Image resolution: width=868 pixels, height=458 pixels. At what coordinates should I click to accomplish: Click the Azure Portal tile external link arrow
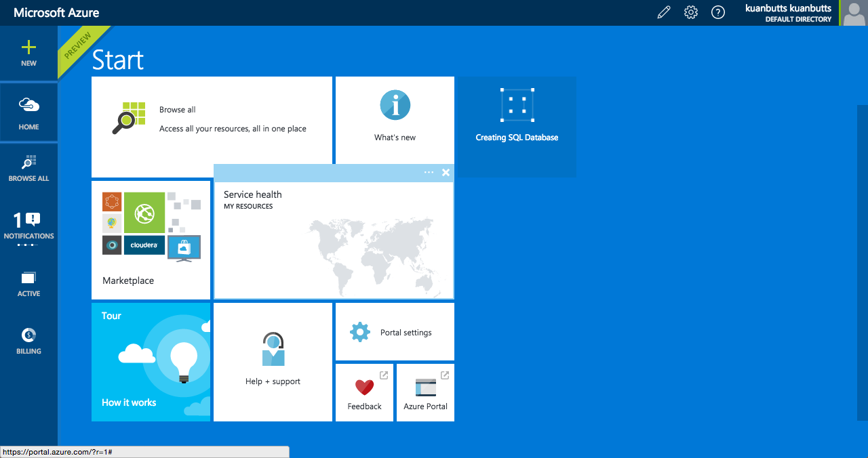(x=445, y=375)
